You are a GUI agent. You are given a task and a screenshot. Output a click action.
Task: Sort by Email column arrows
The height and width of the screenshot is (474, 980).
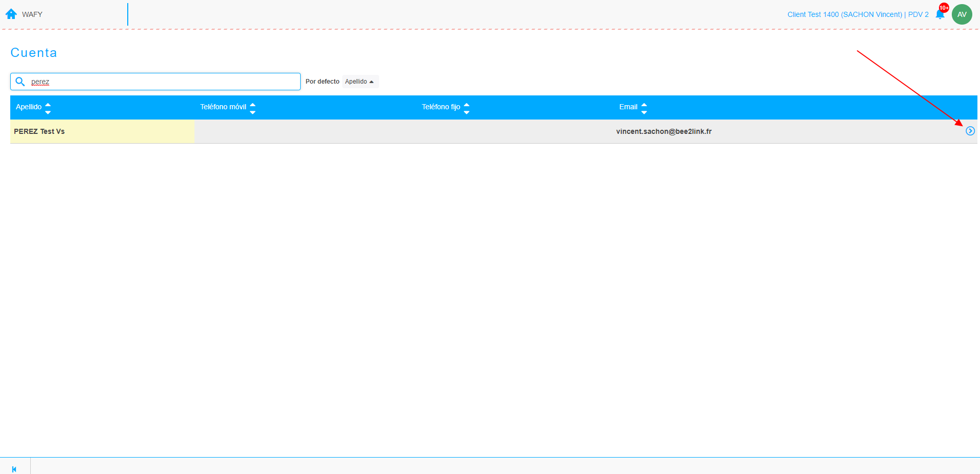coord(644,108)
